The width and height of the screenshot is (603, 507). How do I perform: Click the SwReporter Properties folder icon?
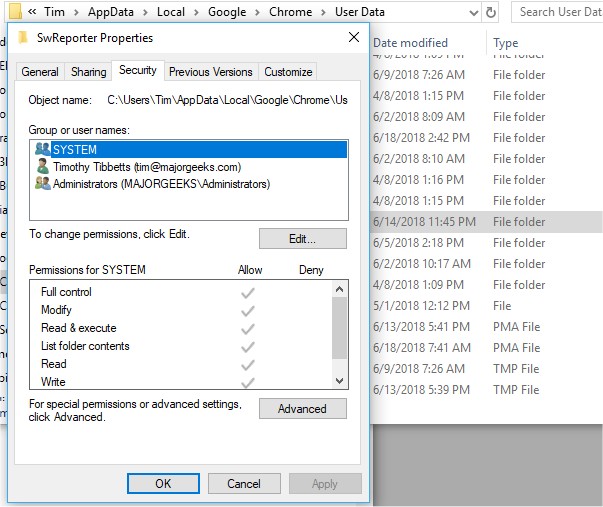point(23,38)
